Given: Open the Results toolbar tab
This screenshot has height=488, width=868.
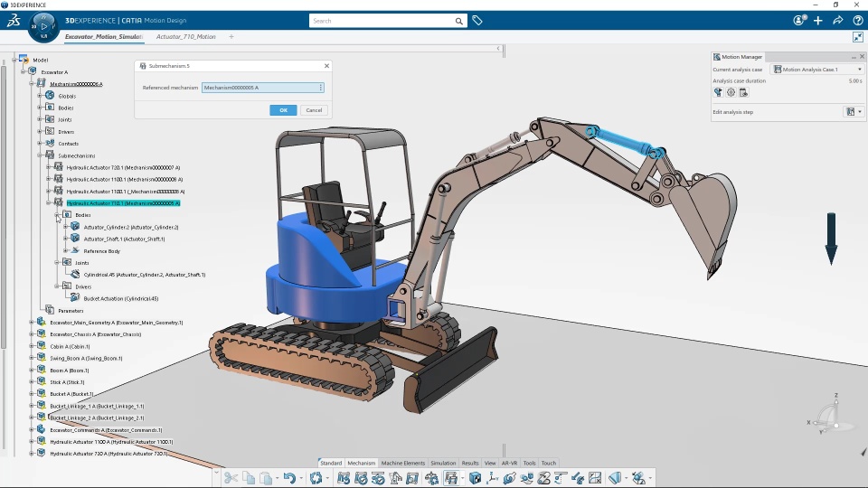Looking at the screenshot, I should [470, 463].
